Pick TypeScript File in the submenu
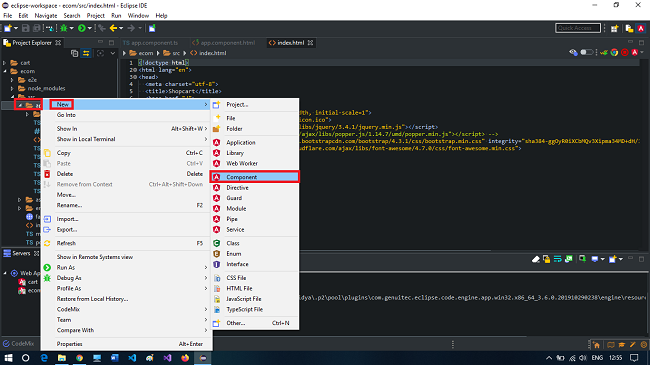 (x=254, y=309)
